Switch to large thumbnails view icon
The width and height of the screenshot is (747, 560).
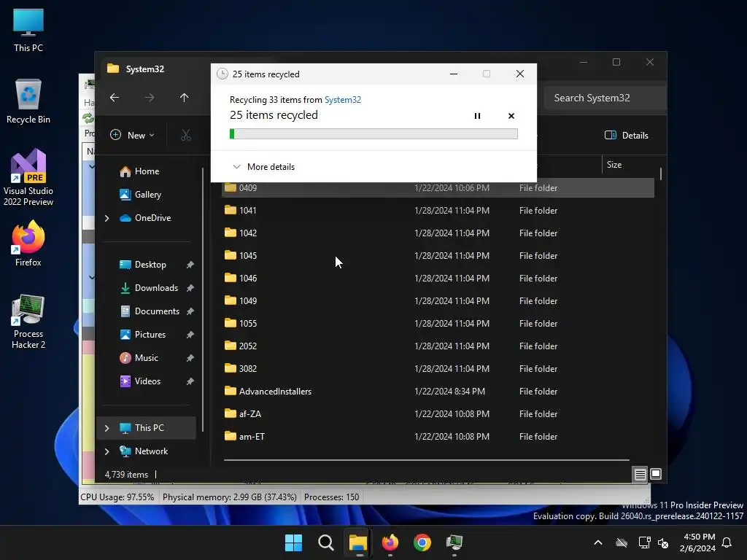(x=656, y=474)
